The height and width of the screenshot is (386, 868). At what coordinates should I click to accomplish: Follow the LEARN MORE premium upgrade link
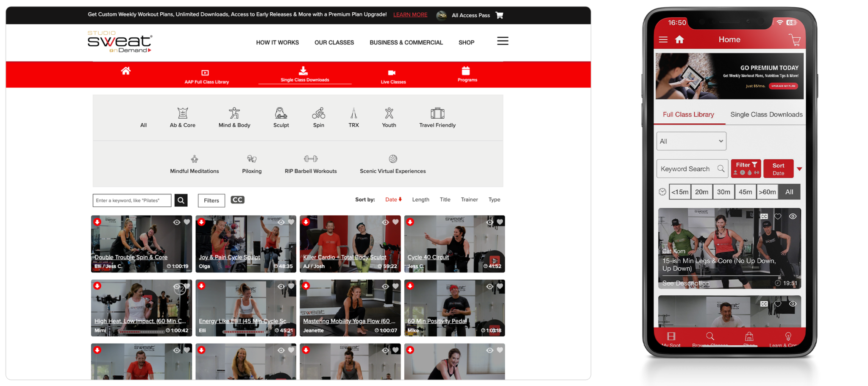(x=410, y=14)
